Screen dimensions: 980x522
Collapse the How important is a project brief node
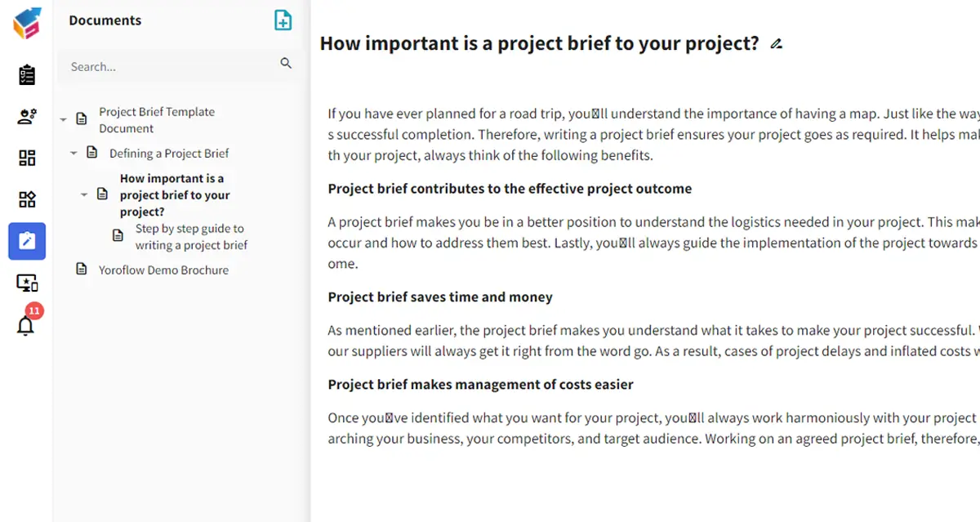(84, 195)
